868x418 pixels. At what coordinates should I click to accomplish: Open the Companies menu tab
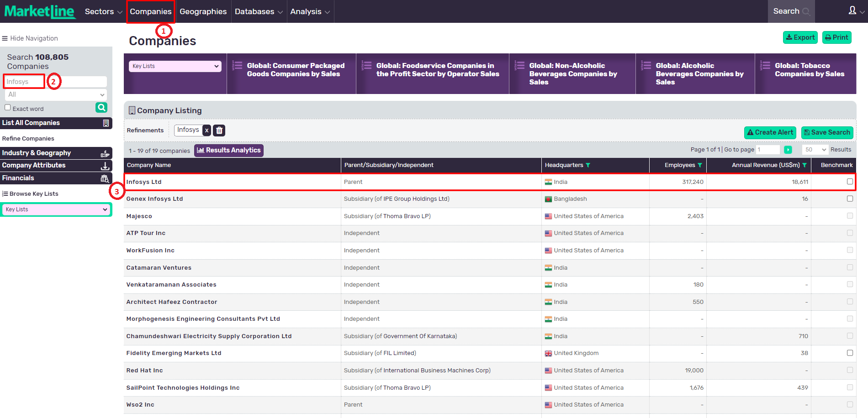click(x=151, y=11)
